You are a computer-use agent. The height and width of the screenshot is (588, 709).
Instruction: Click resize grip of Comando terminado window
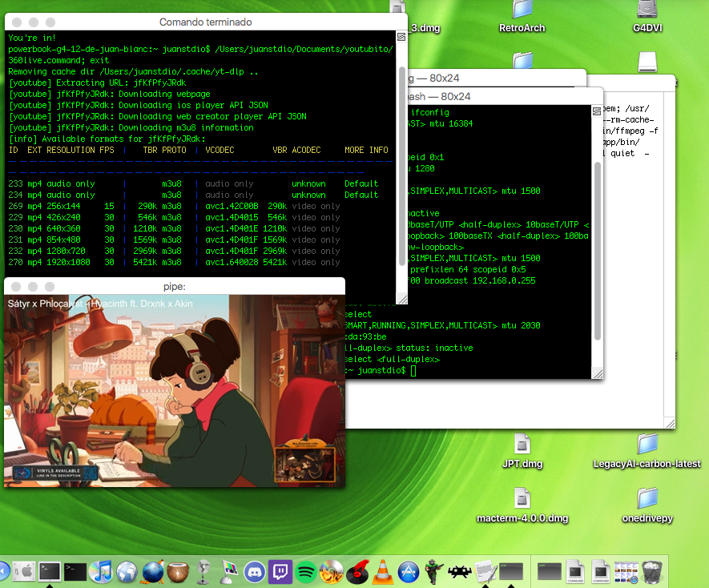pos(402,299)
